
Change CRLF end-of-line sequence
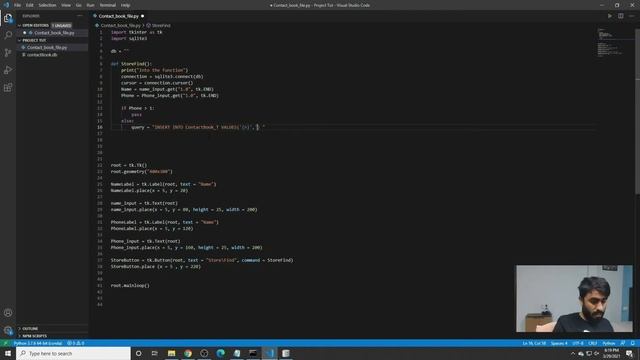pos(593,343)
